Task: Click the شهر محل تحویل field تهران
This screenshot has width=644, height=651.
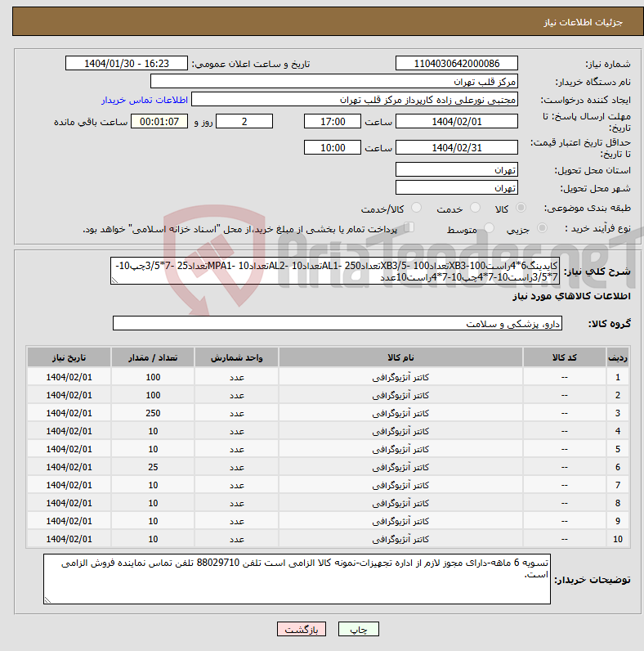Action: [457, 187]
